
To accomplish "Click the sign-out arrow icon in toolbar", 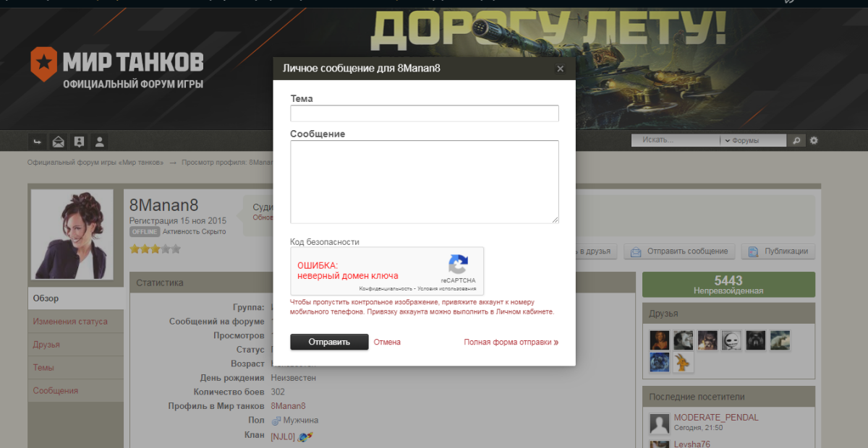I will 37,141.
